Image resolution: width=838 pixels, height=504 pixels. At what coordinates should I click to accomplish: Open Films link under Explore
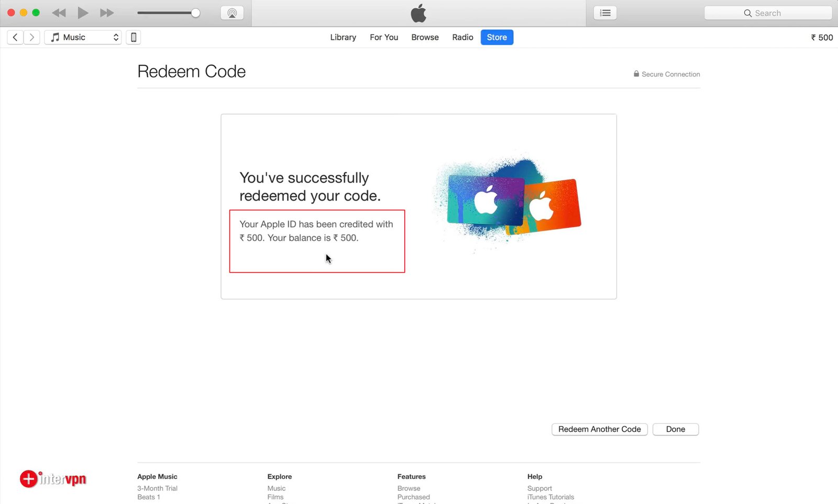pos(275,497)
